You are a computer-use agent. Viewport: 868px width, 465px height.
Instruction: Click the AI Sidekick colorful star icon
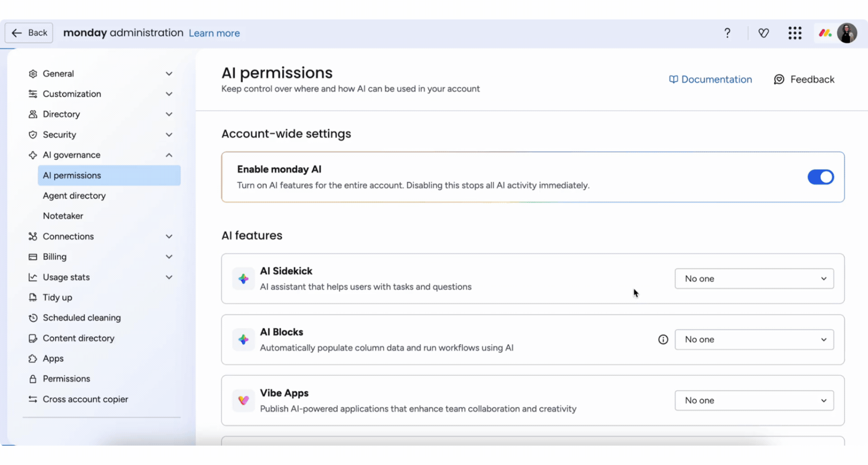pyautogui.click(x=243, y=279)
